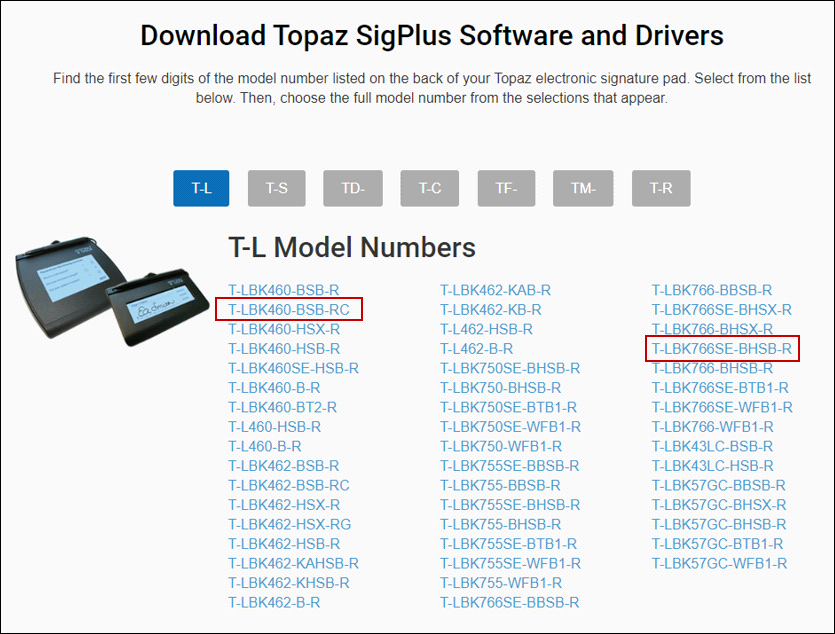Open the T-LBK43LC-BSB-R model
The height and width of the screenshot is (634, 835).
point(713,447)
